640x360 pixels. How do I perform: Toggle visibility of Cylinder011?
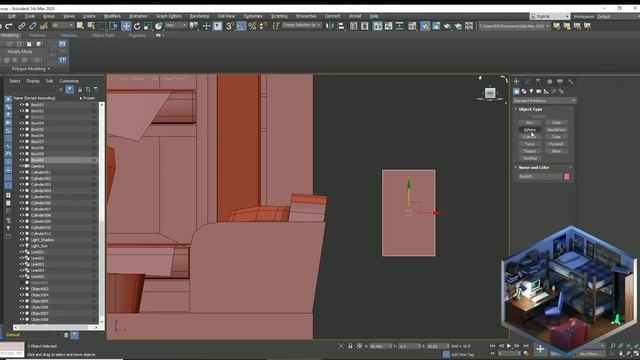[22, 234]
